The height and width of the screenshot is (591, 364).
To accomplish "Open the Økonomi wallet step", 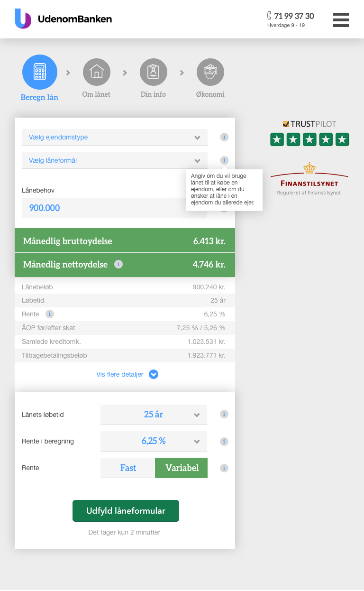I will click(210, 73).
